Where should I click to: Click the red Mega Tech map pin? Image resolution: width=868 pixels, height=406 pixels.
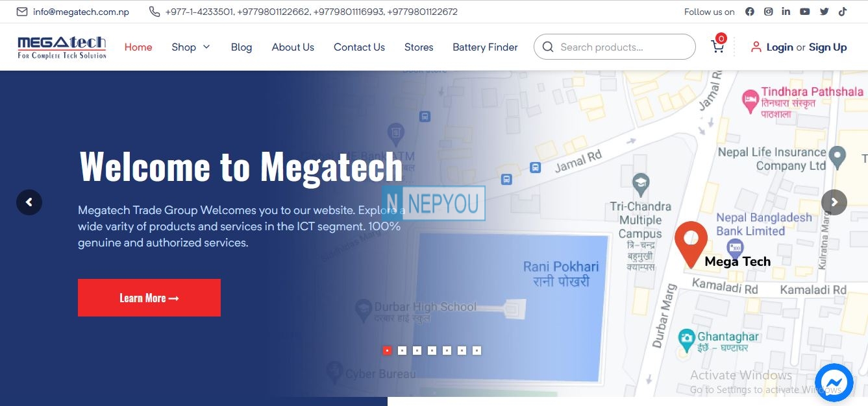tap(691, 244)
